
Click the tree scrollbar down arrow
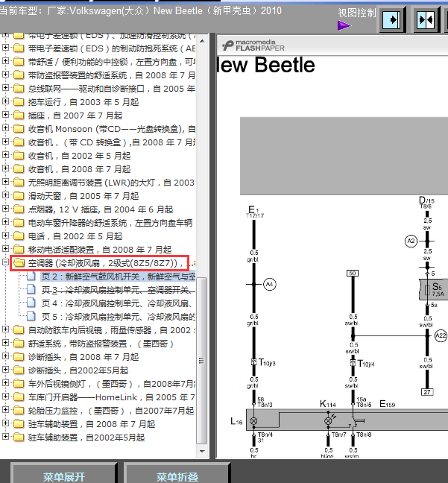point(202,451)
